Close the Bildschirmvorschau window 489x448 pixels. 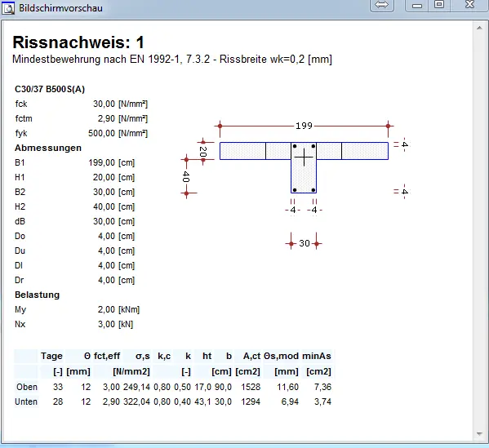[469, 5]
